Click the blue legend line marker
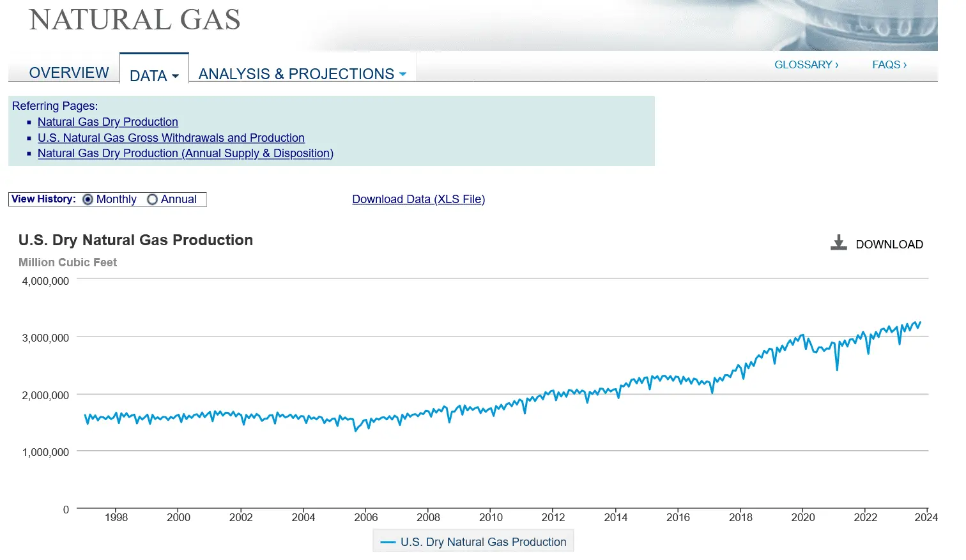Viewport: 966px width, 560px height. pos(388,542)
